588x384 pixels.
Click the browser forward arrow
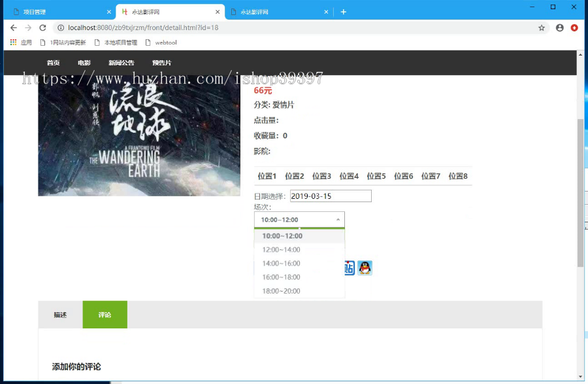pyautogui.click(x=28, y=27)
